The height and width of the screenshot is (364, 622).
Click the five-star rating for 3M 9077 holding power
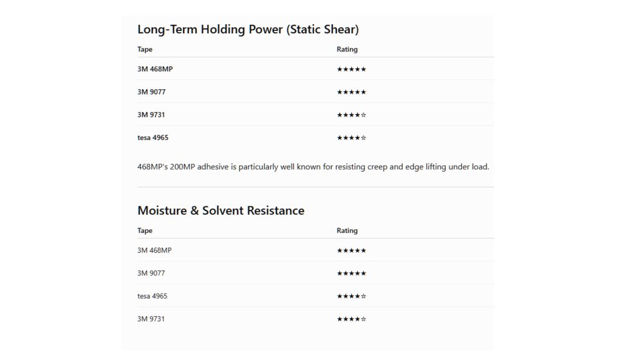pyautogui.click(x=352, y=92)
